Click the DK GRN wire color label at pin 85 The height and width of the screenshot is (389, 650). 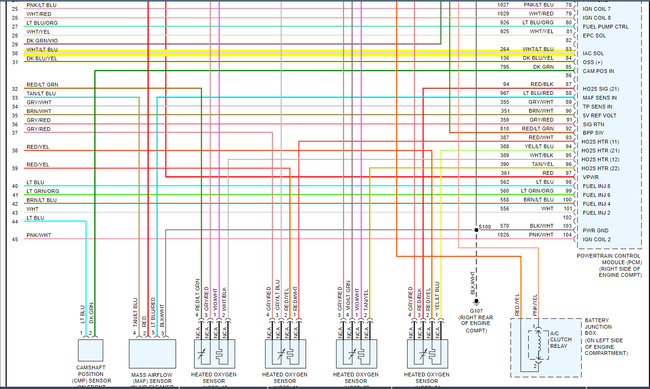tap(543, 67)
